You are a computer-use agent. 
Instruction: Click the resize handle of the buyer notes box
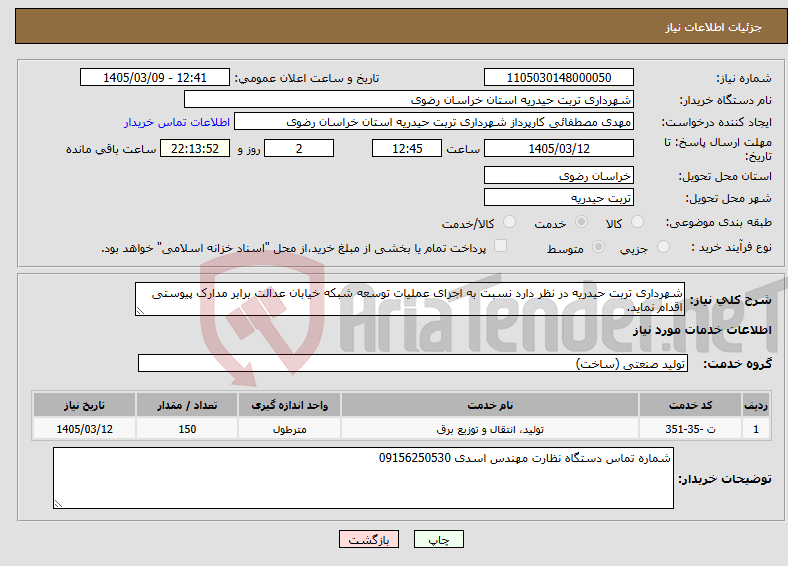[x=58, y=504]
